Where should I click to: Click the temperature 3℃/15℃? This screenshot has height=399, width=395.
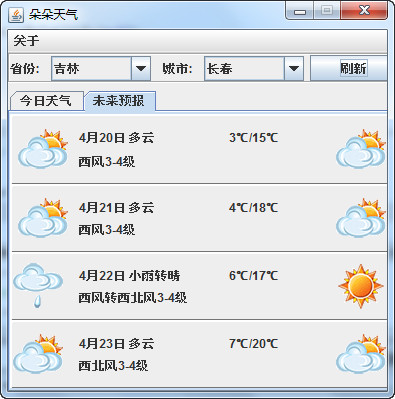[x=254, y=138]
